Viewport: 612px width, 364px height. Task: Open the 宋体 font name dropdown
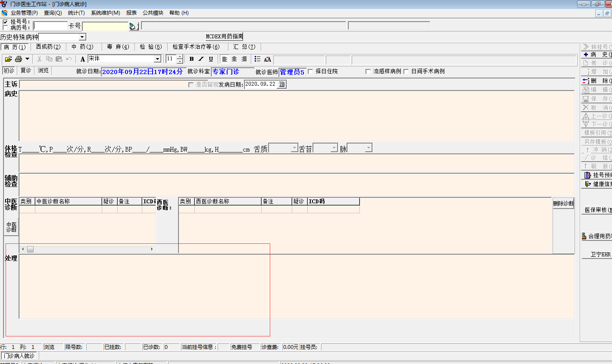[157, 59]
